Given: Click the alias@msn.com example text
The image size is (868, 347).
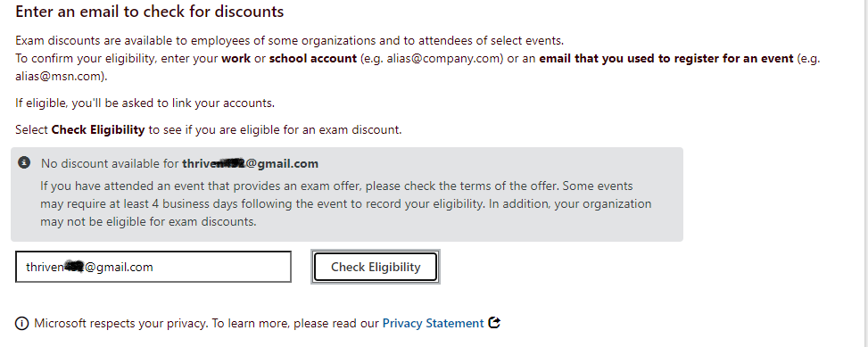Looking at the screenshot, I should pyautogui.click(x=59, y=77).
